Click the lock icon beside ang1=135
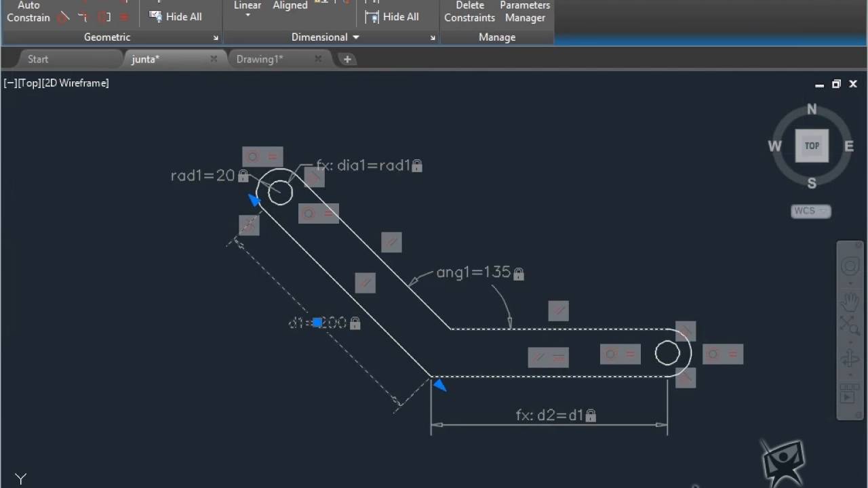 click(x=519, y=274)
